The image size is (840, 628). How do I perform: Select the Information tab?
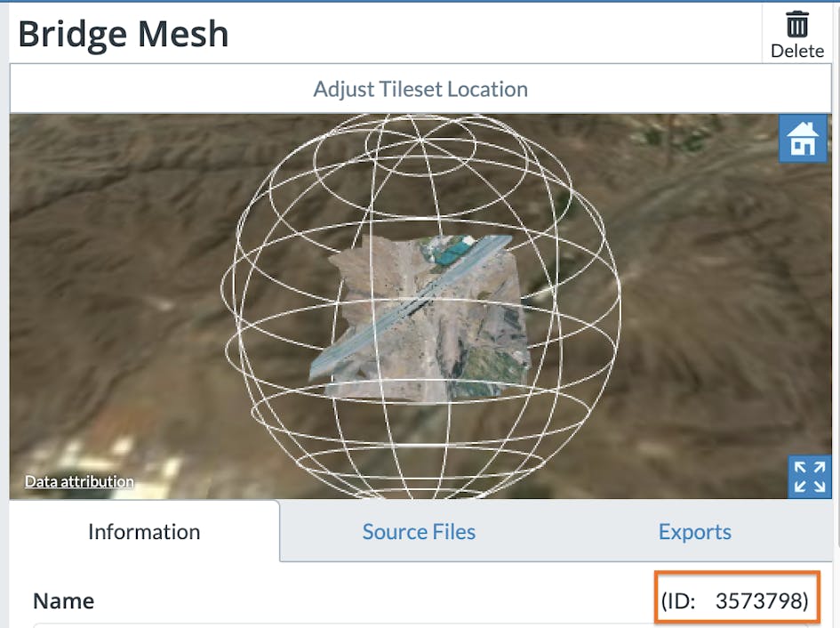(143, 531)
